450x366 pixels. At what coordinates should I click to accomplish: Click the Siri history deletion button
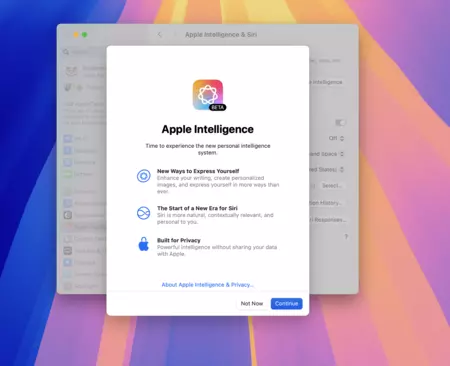pyautogui.click(x=326, y=203)
